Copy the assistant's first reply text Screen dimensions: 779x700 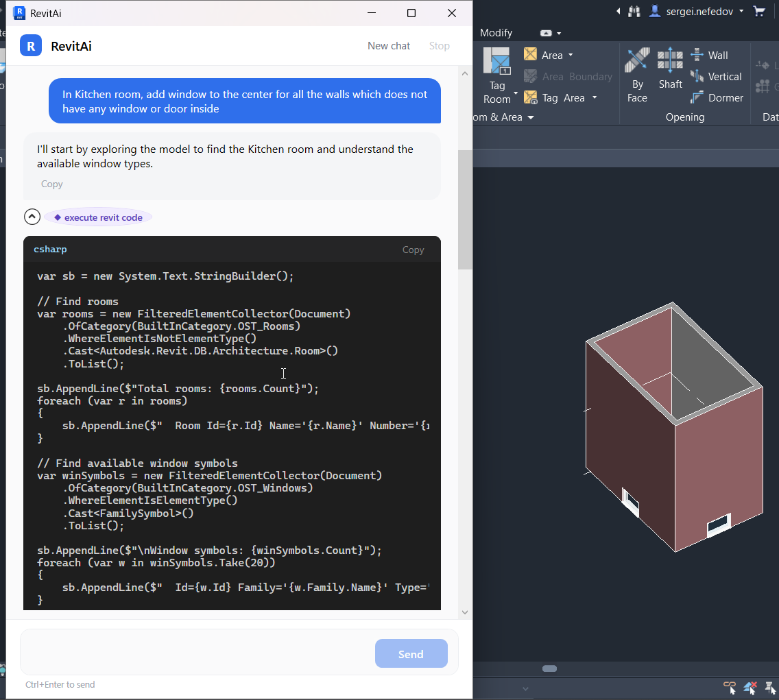tap(51, 184)
